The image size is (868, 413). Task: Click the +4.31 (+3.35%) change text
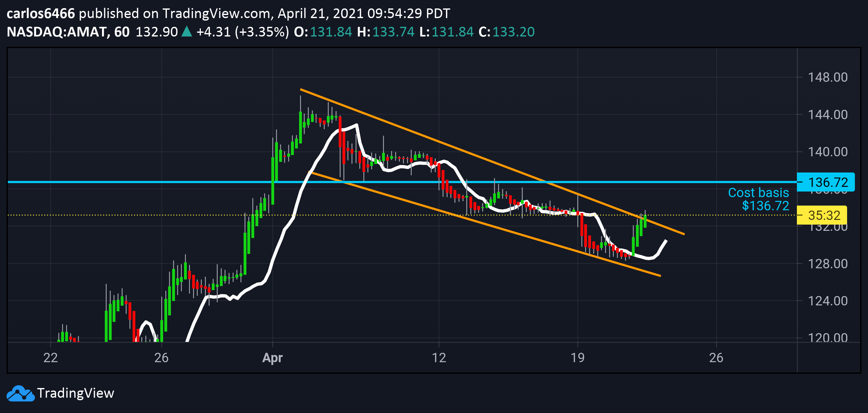click(x=243, y=32)
